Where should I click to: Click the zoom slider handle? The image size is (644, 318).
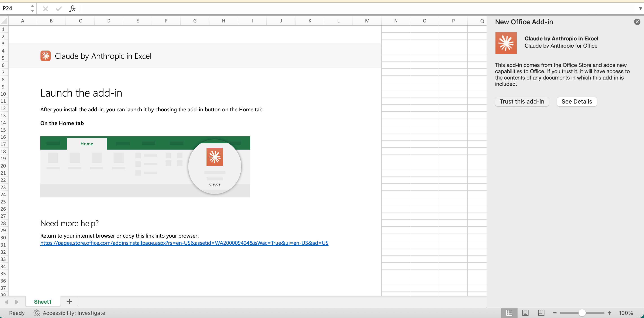click(582, 313)
